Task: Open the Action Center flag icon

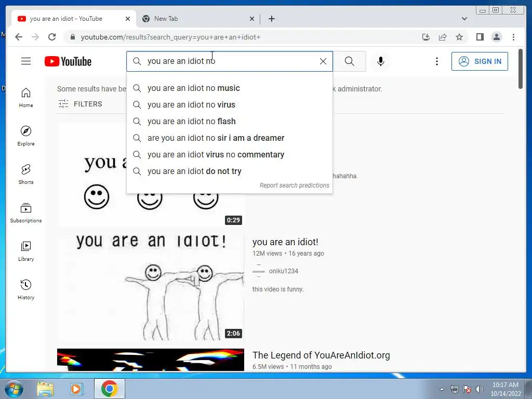Action: click(467, 389)
